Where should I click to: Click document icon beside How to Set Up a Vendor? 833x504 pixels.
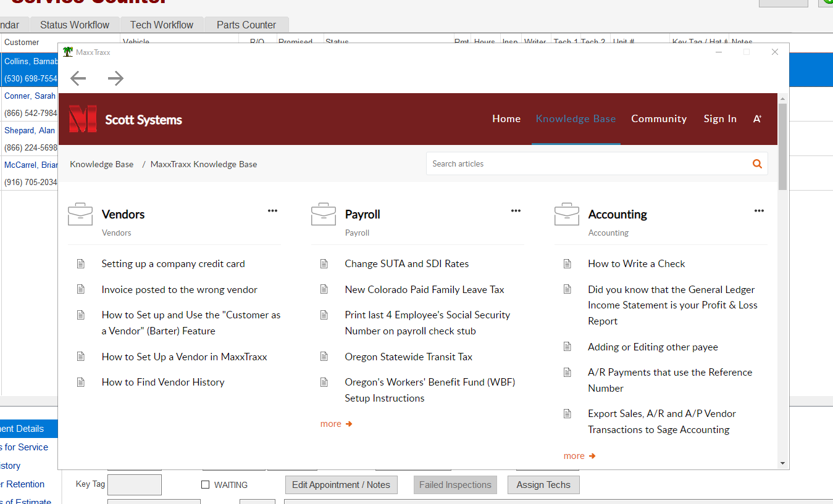point(80,357)
